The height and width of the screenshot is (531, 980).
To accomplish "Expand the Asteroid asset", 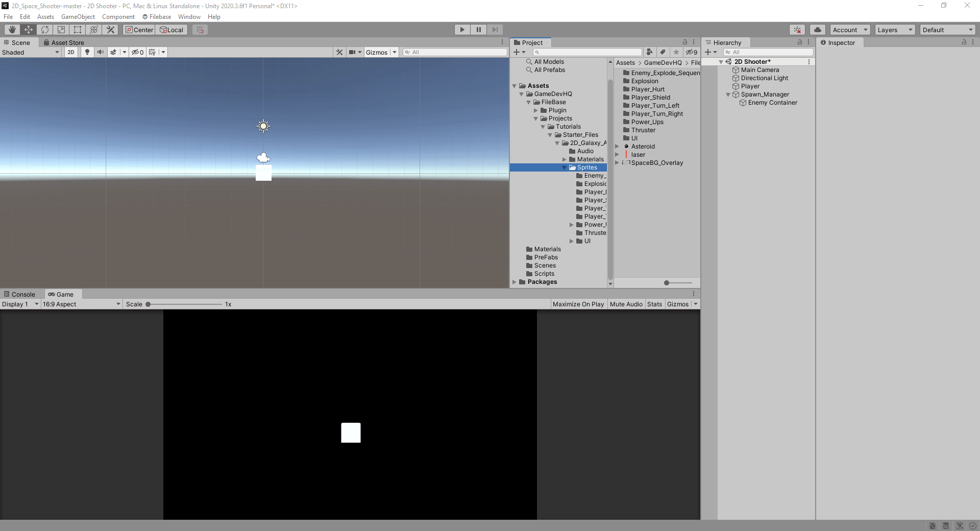I will [x=617, y=147].
